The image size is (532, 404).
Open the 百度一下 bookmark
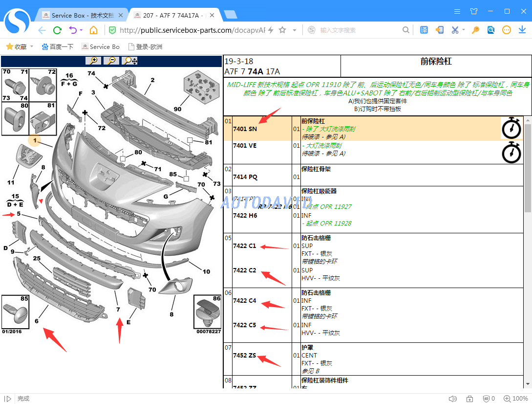(x=58, y=47)
